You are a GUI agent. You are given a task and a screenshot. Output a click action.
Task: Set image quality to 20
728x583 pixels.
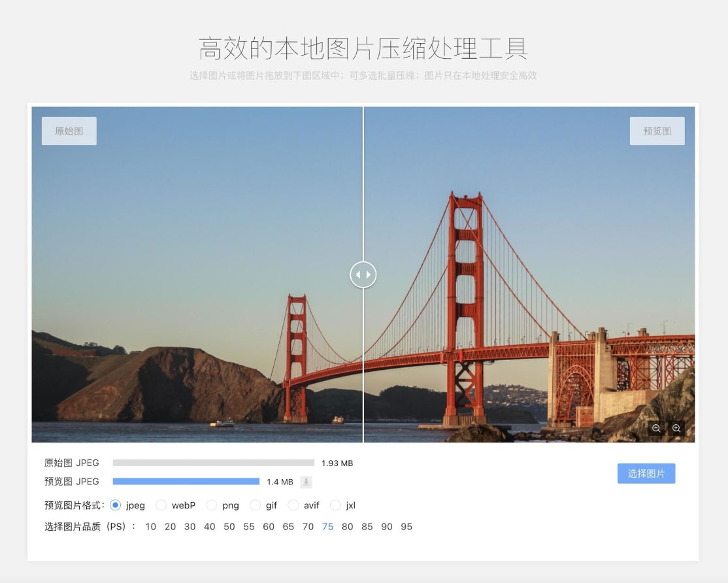[171, 527]
